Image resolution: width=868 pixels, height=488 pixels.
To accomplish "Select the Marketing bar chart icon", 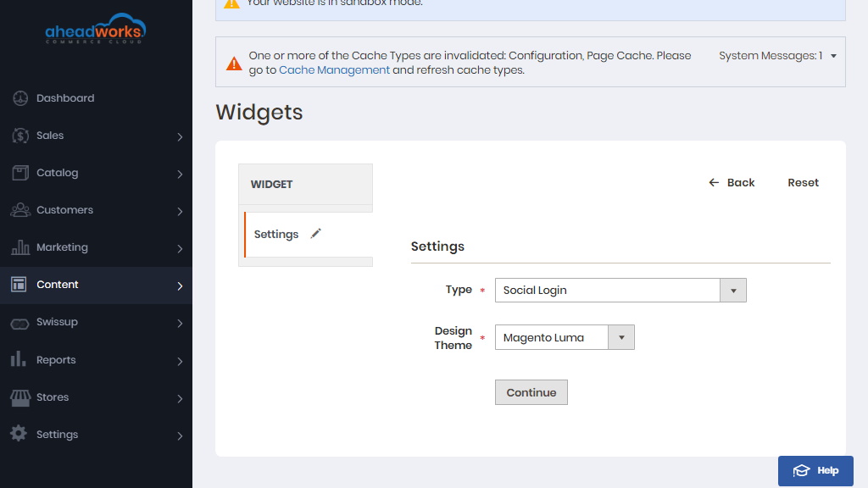I will 20,247.
